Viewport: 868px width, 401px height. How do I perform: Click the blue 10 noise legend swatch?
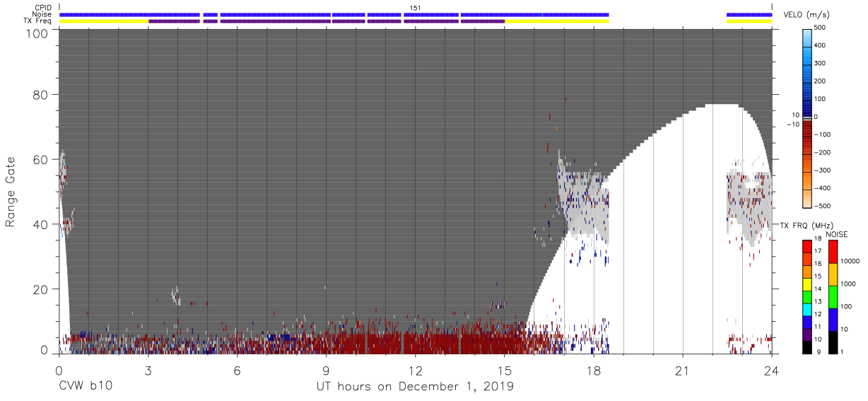tap(833, 320)
